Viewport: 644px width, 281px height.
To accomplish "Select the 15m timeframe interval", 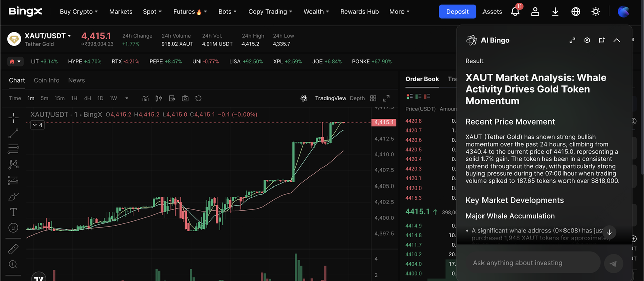I will tap(59, 98).
